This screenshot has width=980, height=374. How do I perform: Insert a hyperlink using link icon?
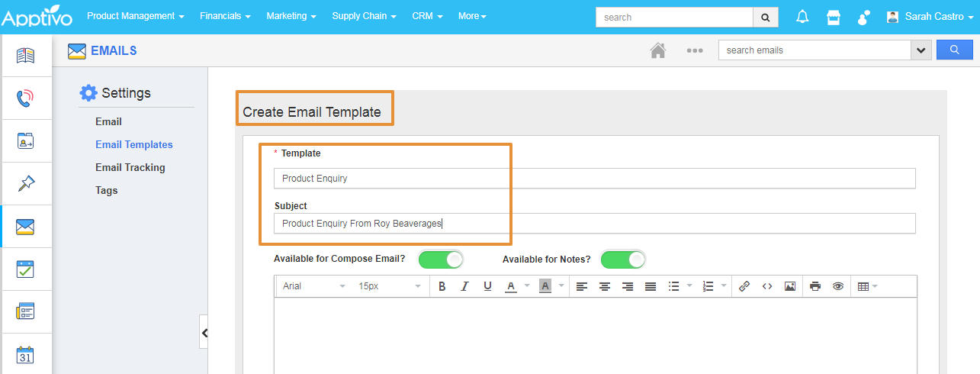point(744,286)
